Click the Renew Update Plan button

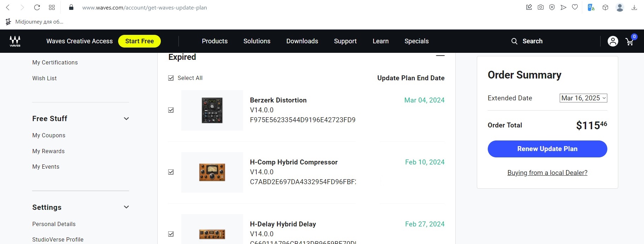(547, 149)
